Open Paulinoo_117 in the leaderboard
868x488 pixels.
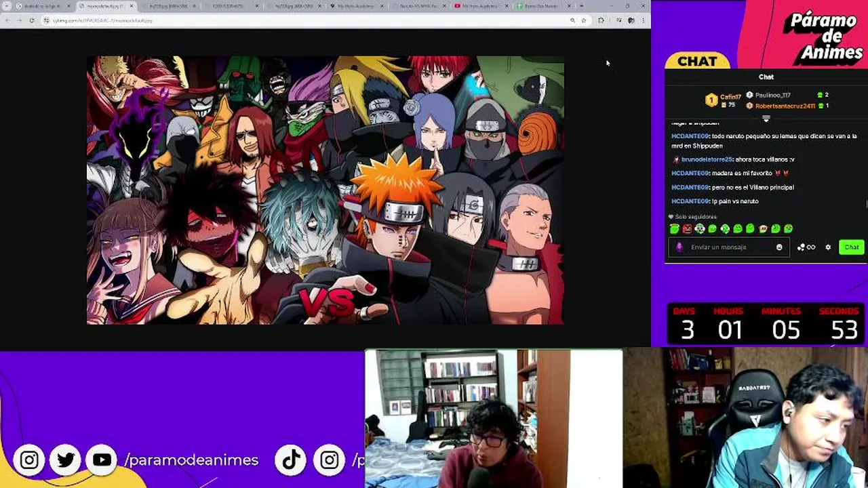[773, 95]
